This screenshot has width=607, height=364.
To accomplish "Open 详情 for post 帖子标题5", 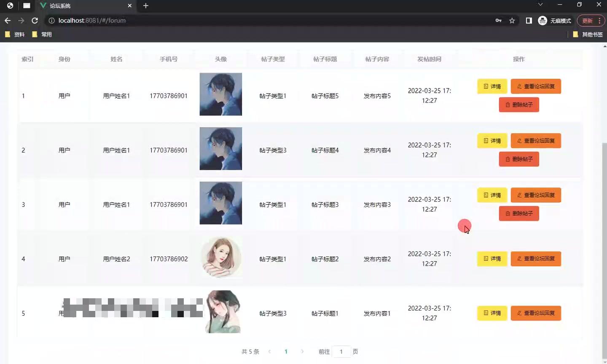I will pyautogui.click(x=492, y=86).
